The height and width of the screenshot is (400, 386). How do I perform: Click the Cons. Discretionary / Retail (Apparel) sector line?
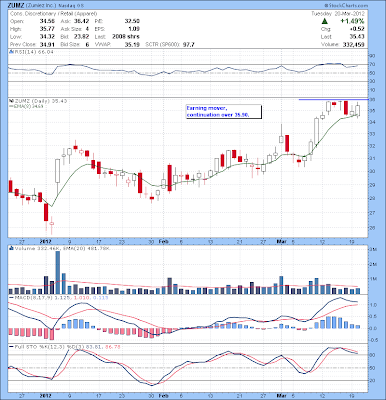[53, 14]
